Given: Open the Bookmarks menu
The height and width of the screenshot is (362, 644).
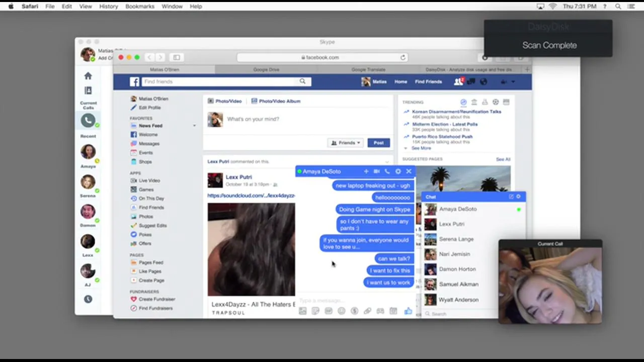Looking at the screenshot, I should pos(140,6).
